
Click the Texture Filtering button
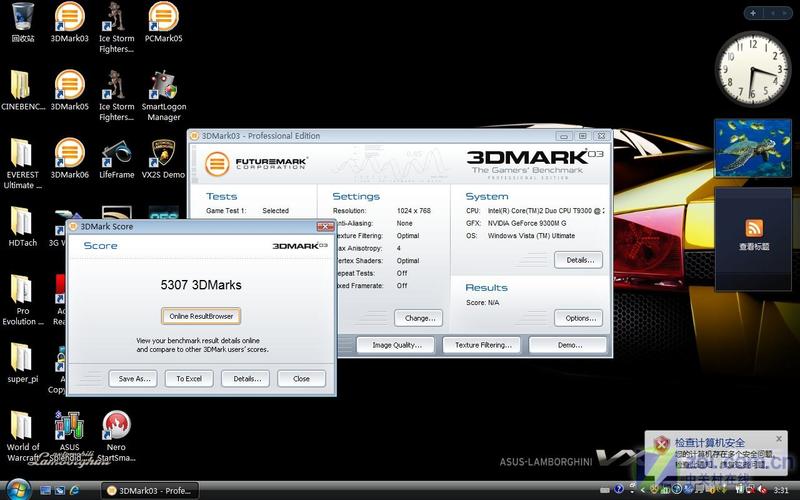482,345
